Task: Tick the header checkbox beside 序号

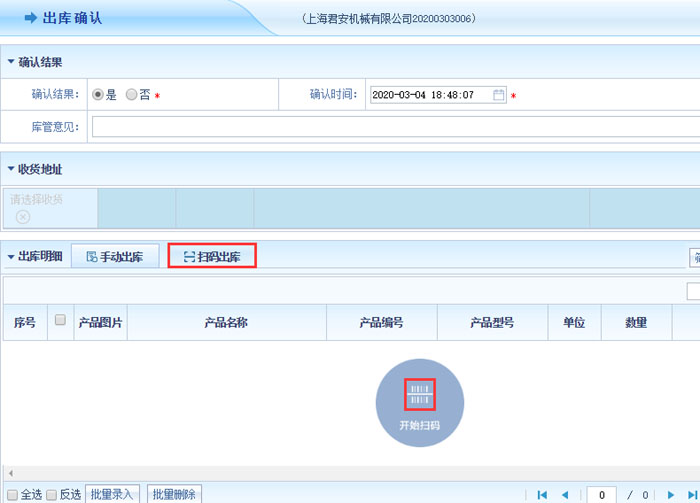Action: 60,321
